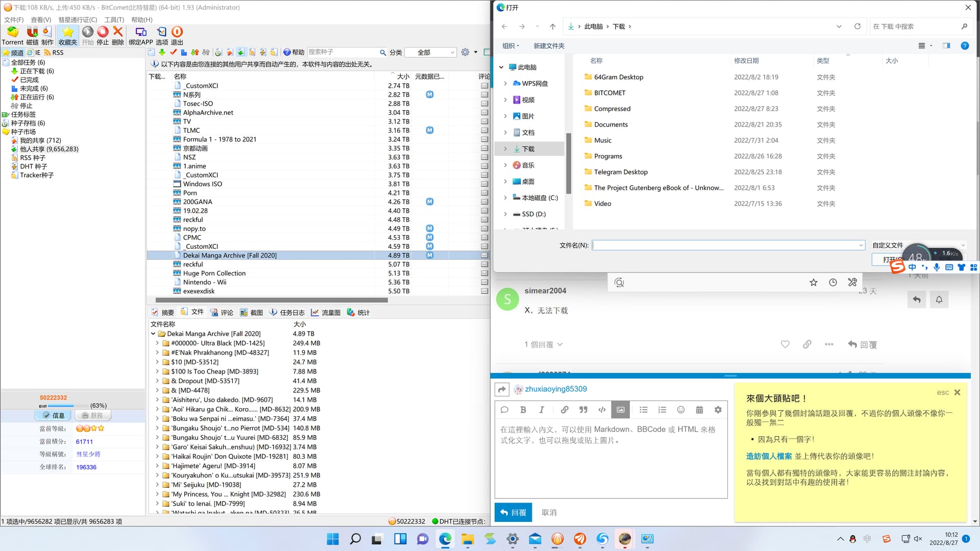
Task: Open the category (分类) dropdown showing 全部
Action: point(430,53)
